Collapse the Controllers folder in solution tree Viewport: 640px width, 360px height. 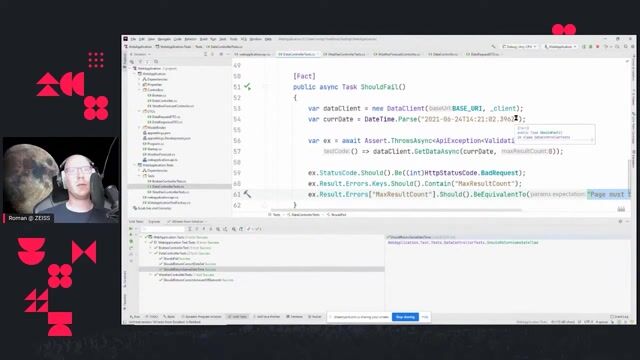tap(139, 90)
